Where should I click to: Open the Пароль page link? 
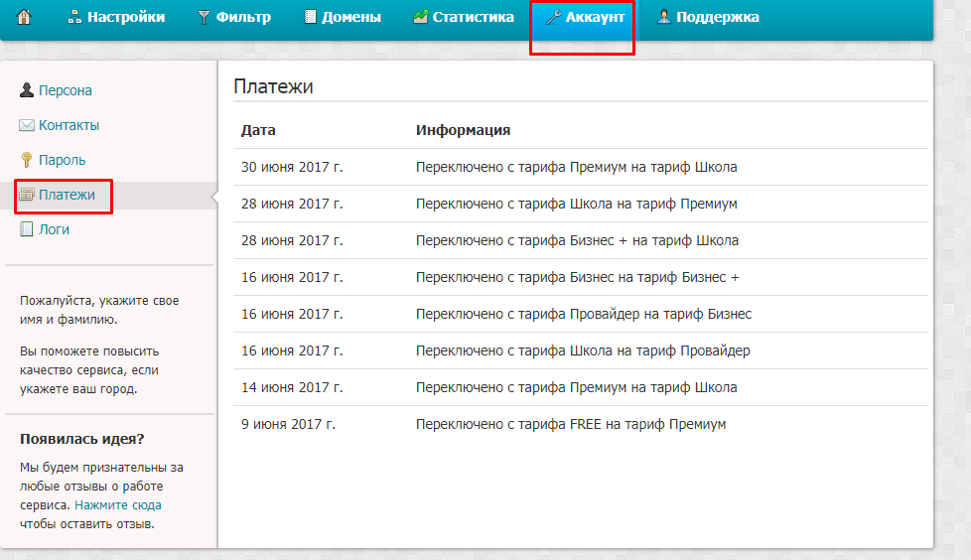click(62, 160)
